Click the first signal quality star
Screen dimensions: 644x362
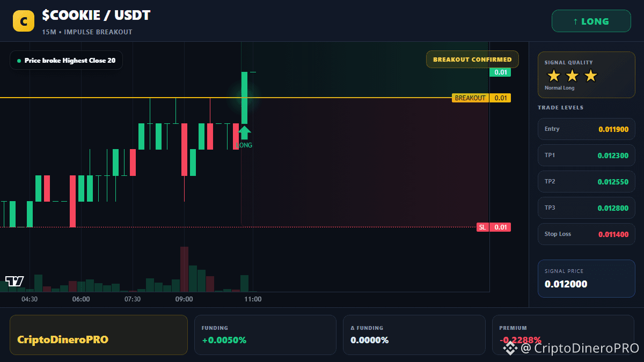pyautogui.click(x=554, y=76)
